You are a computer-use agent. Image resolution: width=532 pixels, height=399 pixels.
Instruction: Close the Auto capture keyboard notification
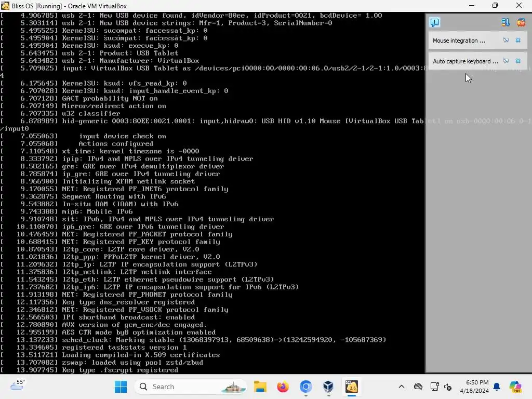[518, 61]
